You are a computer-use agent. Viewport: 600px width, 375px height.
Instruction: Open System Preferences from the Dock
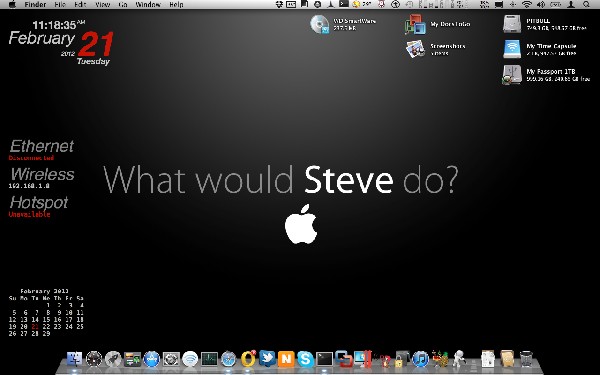(171, 359)
